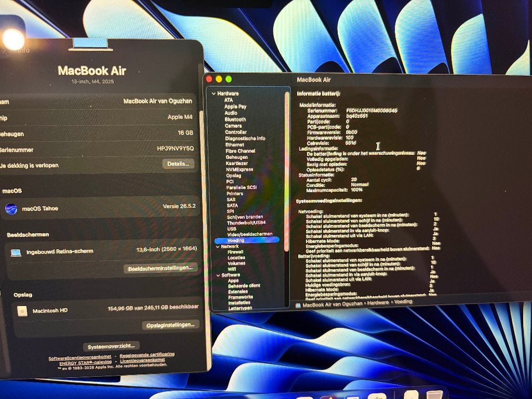Select Fibre Channel in the sidebar
The width and height of the screenshot is (532, 399).
pos(240,151)
